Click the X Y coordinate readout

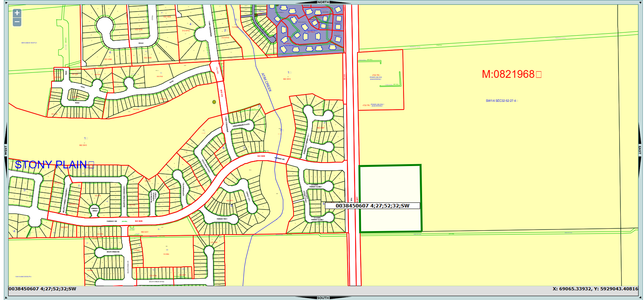click(595, 289)
